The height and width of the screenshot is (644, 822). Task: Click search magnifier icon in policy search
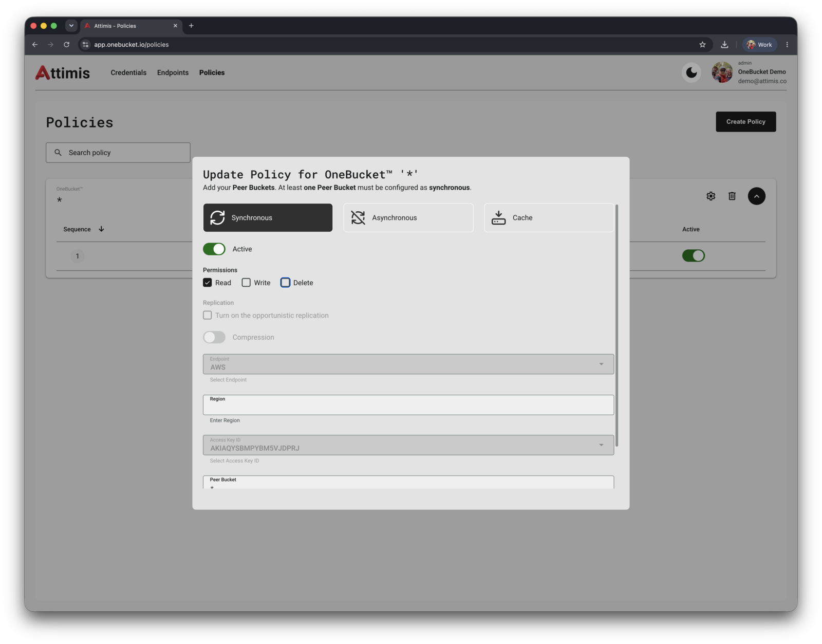[x=58, y=153]
